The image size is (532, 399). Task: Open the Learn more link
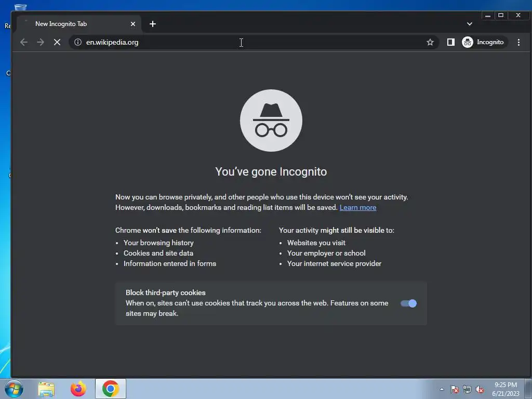[x=357, y=207]
